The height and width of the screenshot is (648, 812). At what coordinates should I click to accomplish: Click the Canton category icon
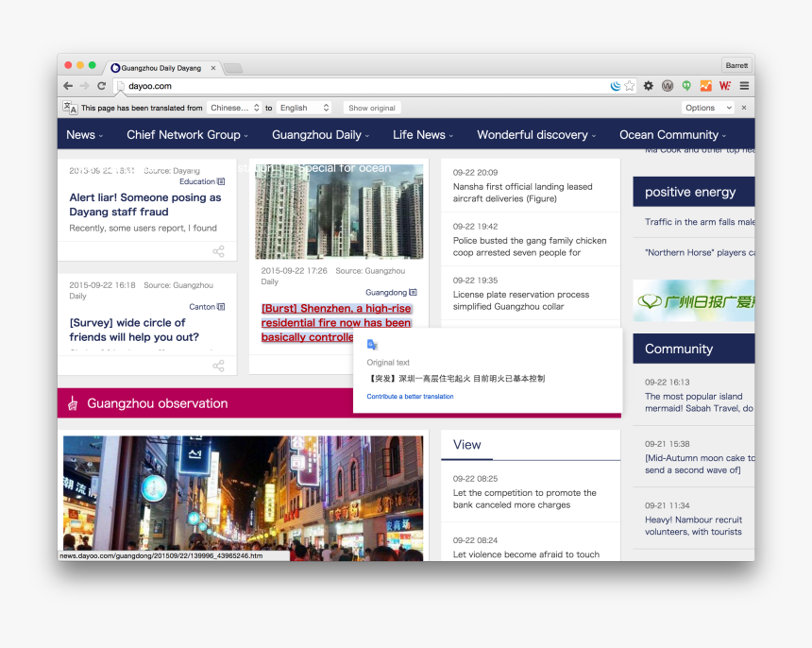(221, 307)
